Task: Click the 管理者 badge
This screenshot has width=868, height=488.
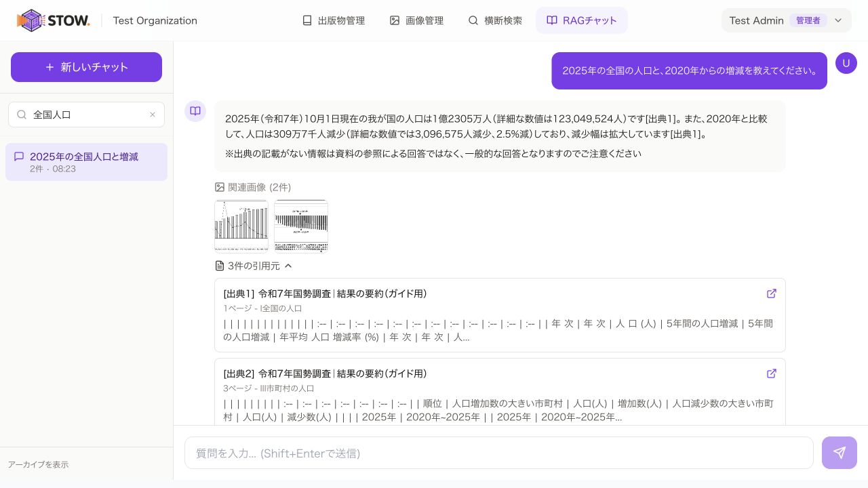Action: coord(808,20)
